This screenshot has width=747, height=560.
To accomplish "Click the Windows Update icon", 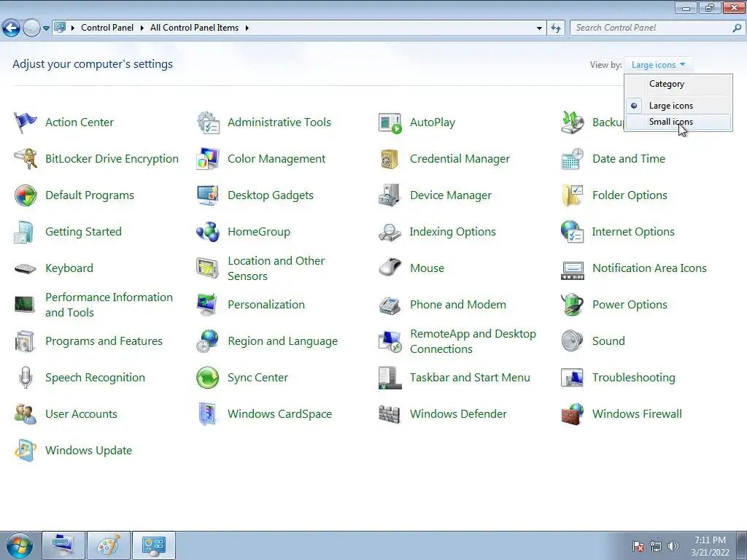I will coord(26,451).
